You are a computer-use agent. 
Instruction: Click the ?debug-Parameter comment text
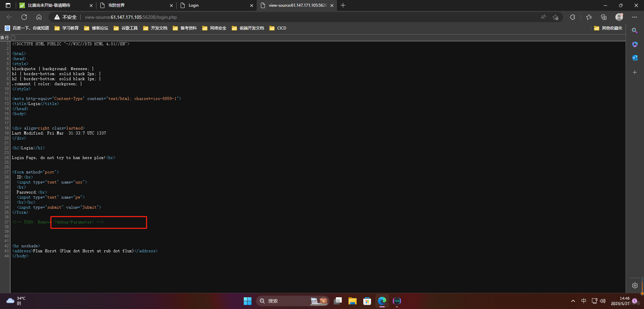coord(74,222)
